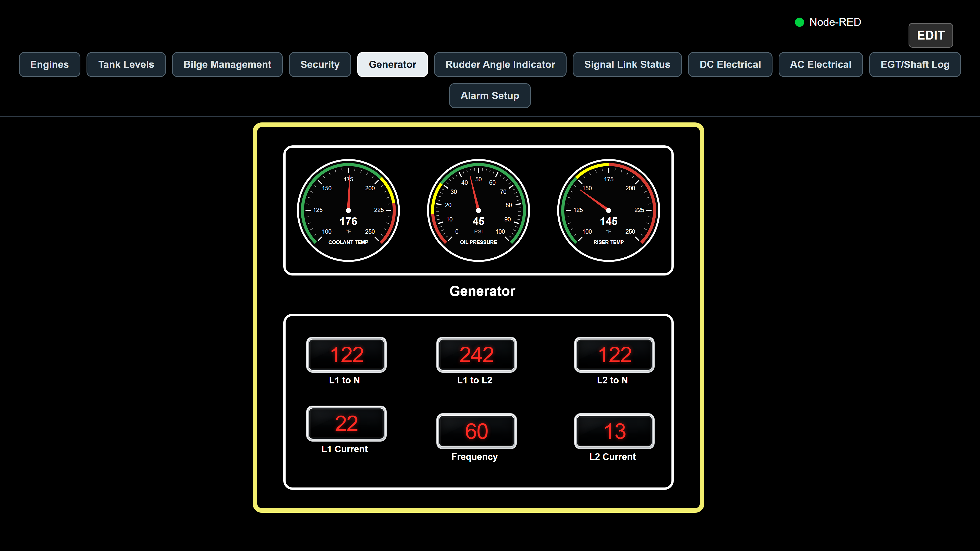Click the 45 PSI oil pressure value
980x551 pixels.
pyautogui.click(x=478, y=221)
